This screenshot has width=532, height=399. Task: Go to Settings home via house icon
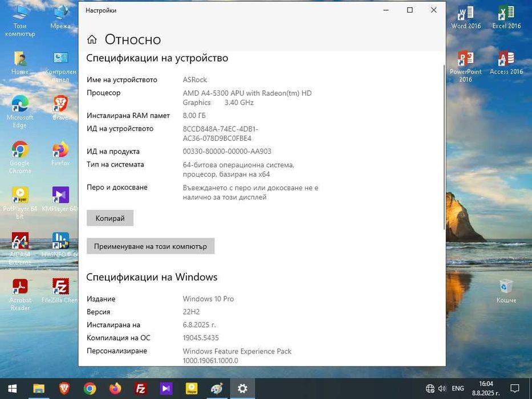[x=92, y=40]
